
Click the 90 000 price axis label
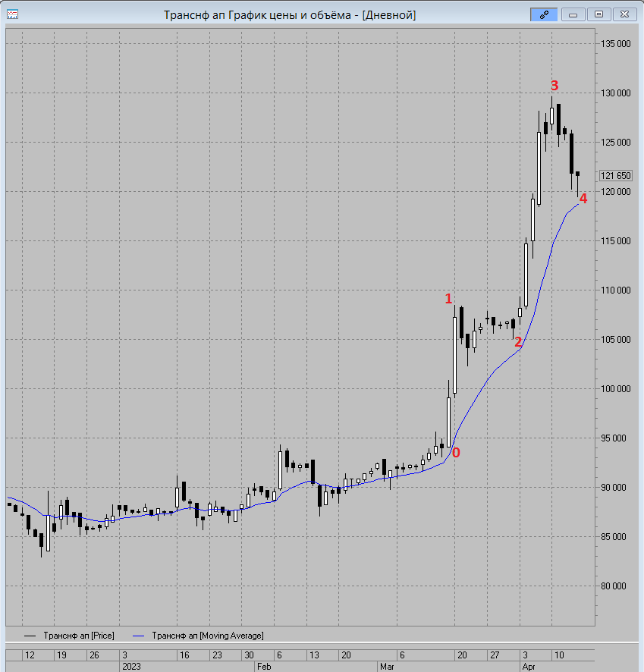[x=615, y=487]
